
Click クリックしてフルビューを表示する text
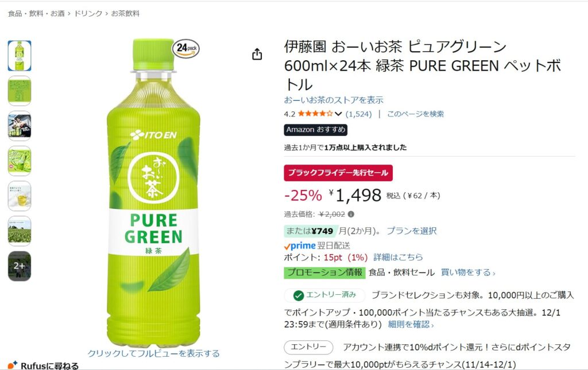153,353
